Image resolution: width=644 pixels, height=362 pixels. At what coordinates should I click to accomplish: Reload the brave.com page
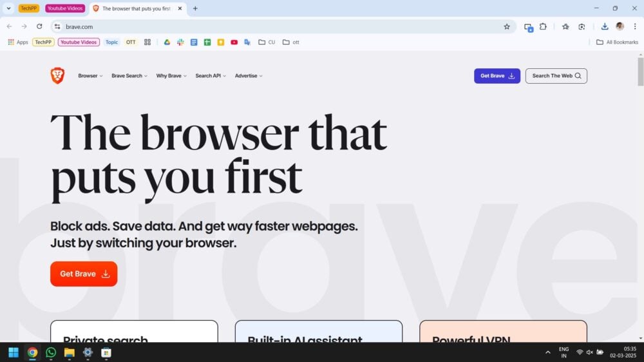point(39,26)
